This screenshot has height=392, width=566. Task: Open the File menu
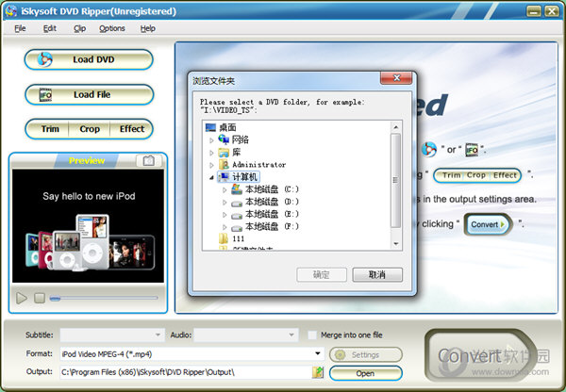(x=20, y=28)
